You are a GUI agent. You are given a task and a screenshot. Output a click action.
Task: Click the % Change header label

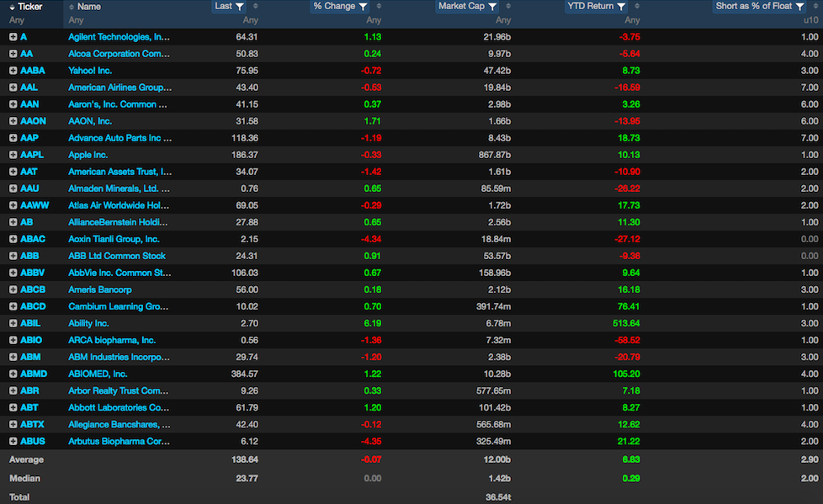(334, 6)
